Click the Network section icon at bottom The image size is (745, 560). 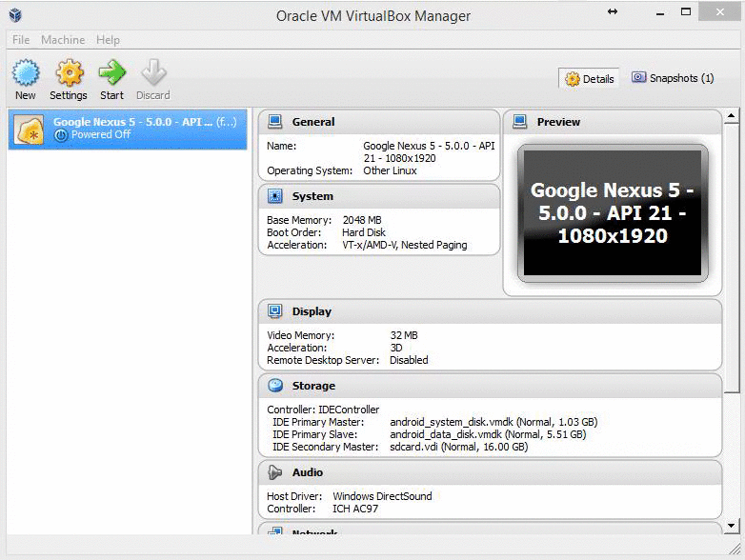(275, 530)
